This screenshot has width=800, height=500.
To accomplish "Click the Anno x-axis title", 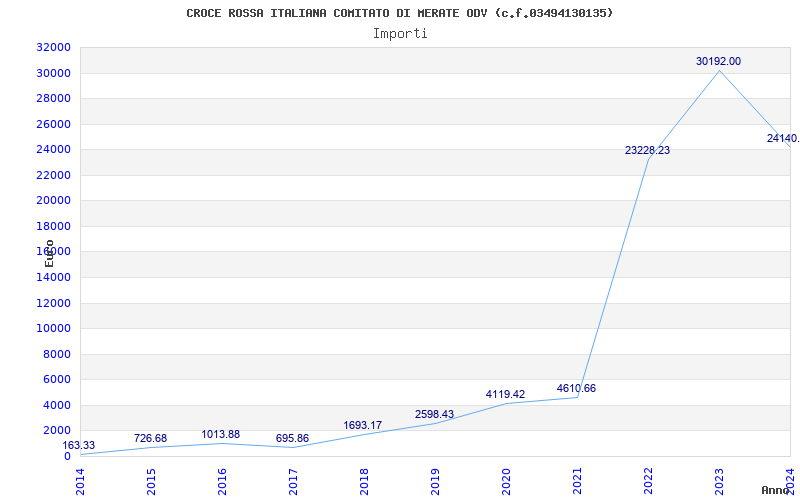I will [x=776, y=490].
